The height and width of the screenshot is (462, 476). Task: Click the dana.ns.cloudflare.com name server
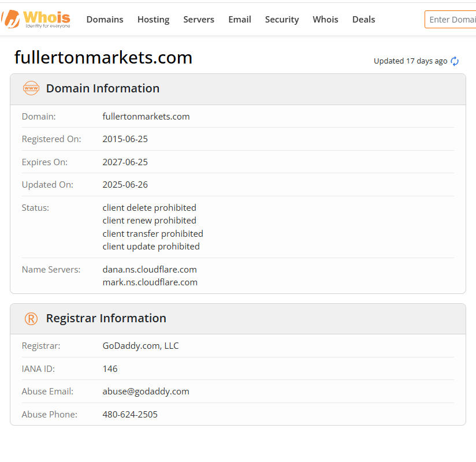150,269
